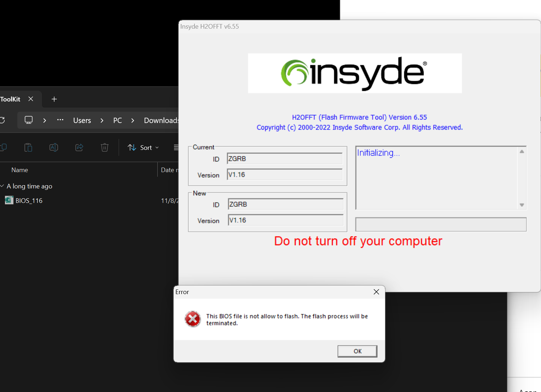
Task: Click the Delete trash icon in Explorer
Action: tap(105, 147)
